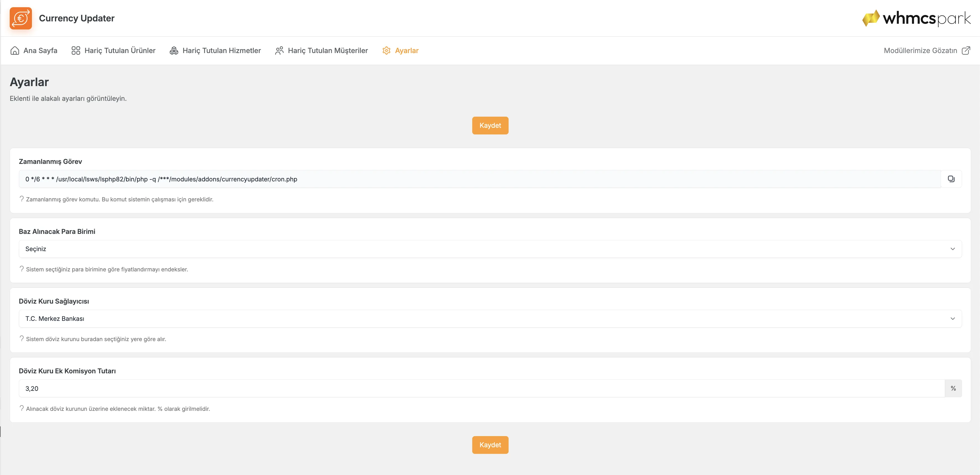Viewport: 980px width, 475px height.
Task: Click the Currency Updater euro logo icon
Action: (21, 18)
